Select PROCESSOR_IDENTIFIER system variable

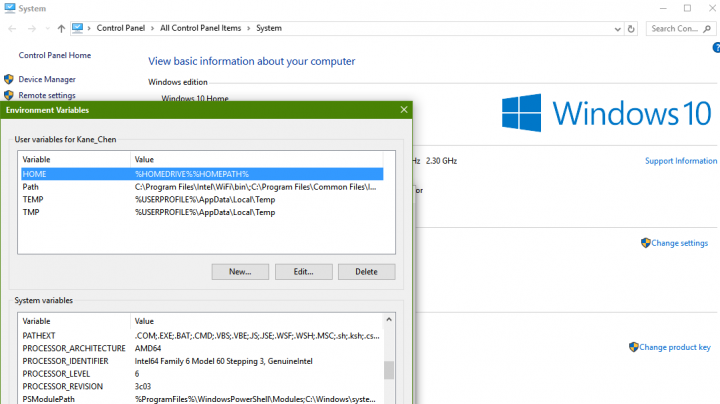pyautogui.click(x=202, y=361)
